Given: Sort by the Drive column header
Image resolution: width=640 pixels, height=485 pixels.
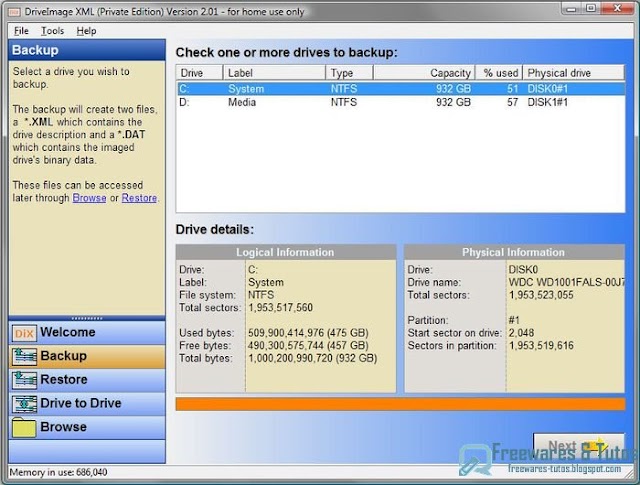Looking at the screenshot, I should point(200,73).
